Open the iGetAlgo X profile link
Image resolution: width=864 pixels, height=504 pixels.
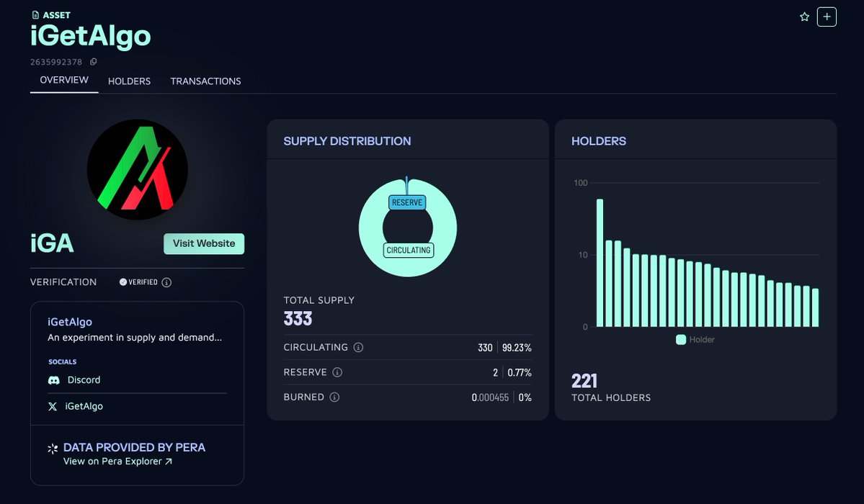[x=84, y=407]
